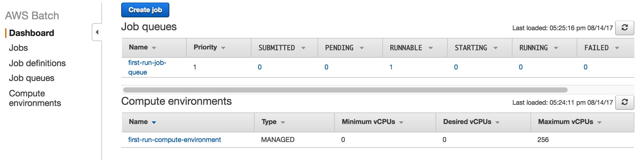Image resolution: width=644 pixels, height=160 pixels.
Task: Collapse the AWS Batch sidebar arrow
Action: (x=97, y=32)
